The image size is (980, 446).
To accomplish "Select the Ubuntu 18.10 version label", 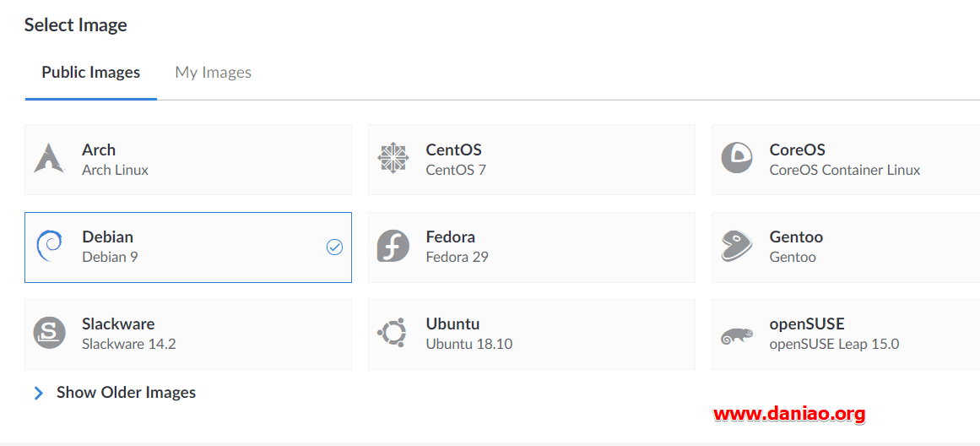I will (x=468, y=344).
